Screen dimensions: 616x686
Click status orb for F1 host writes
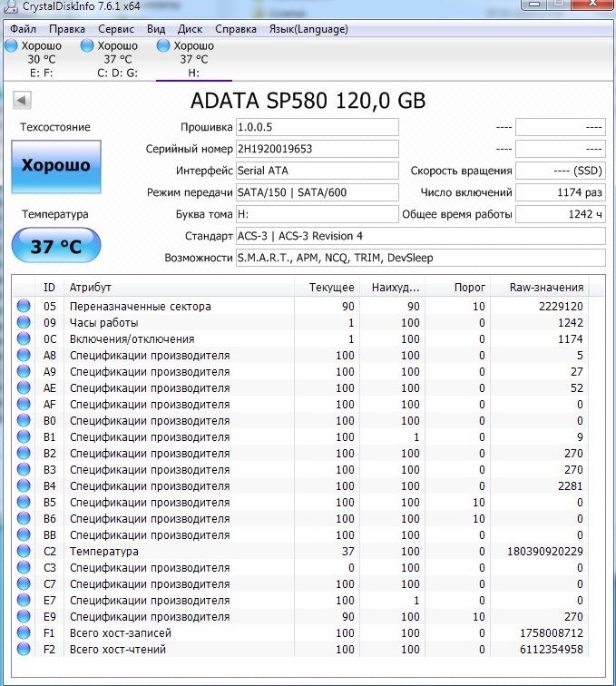click(x=24, y=632)
